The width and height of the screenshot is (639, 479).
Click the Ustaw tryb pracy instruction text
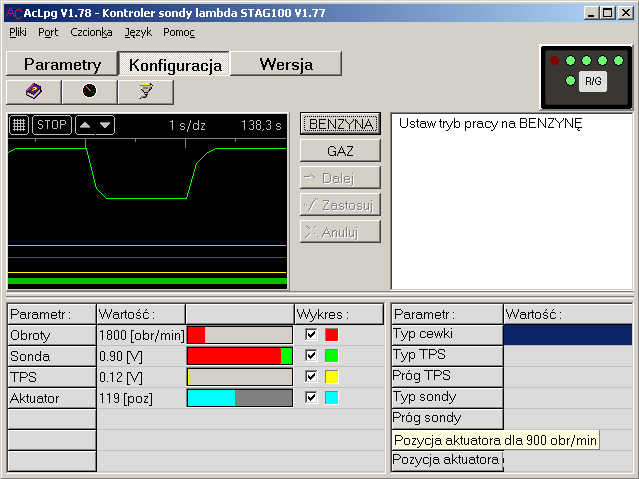point(490,124)
